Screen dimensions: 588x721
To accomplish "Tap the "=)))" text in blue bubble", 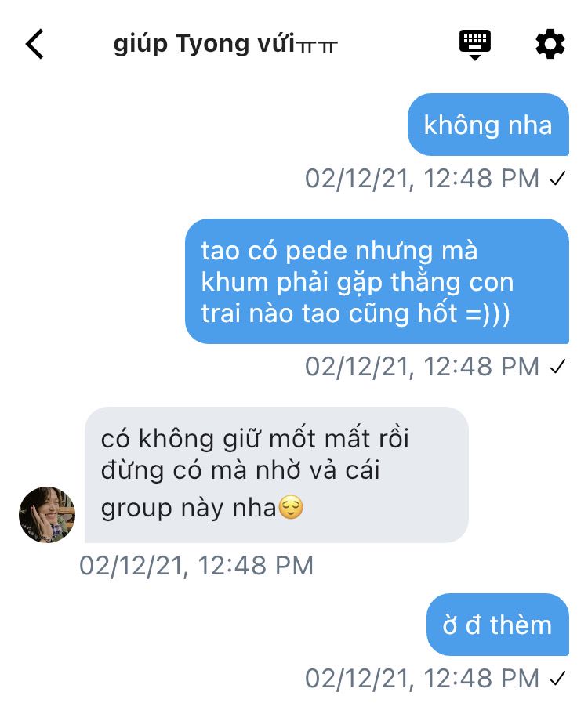I will click(488, 313).
